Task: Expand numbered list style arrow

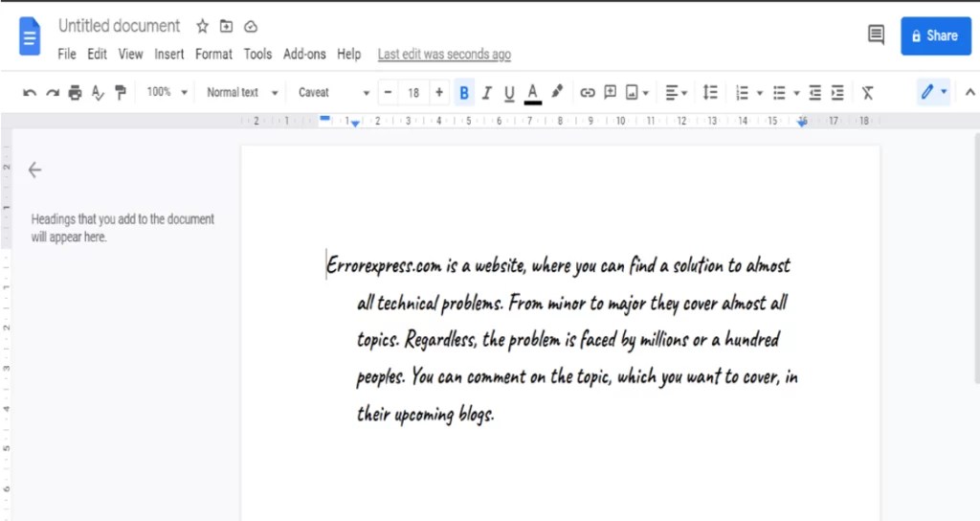Action: (759, 93)
